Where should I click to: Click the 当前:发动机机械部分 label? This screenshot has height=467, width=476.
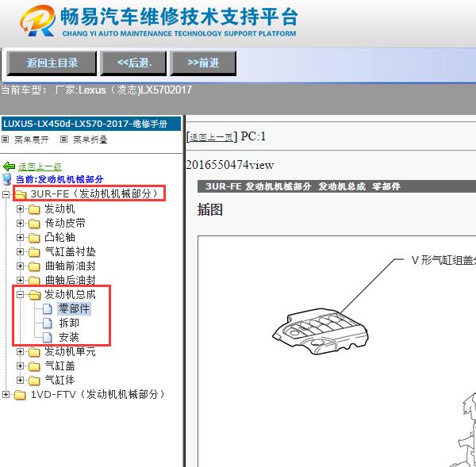point(59,179)
